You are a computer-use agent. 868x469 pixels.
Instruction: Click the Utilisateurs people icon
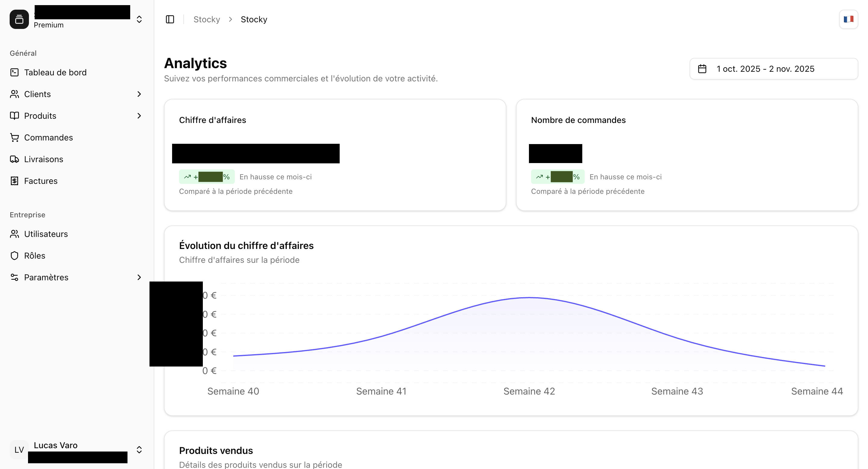coord(14,234)
